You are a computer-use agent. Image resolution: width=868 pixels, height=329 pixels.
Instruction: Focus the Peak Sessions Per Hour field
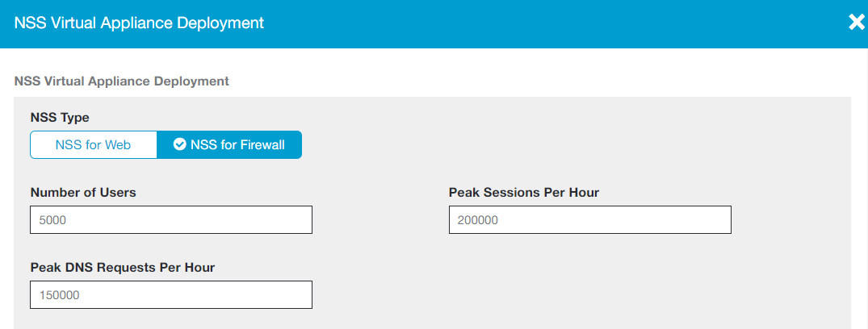pyautogui.click(x=589, y=219)
